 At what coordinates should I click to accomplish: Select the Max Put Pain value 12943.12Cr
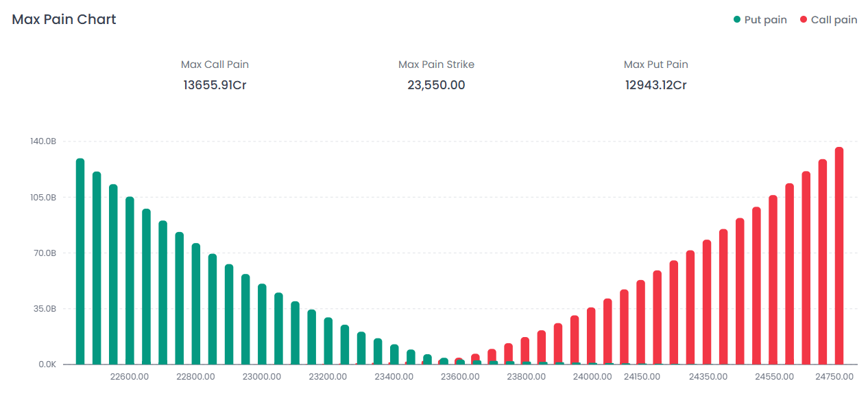pyautogui.click(x=655, y=85)
